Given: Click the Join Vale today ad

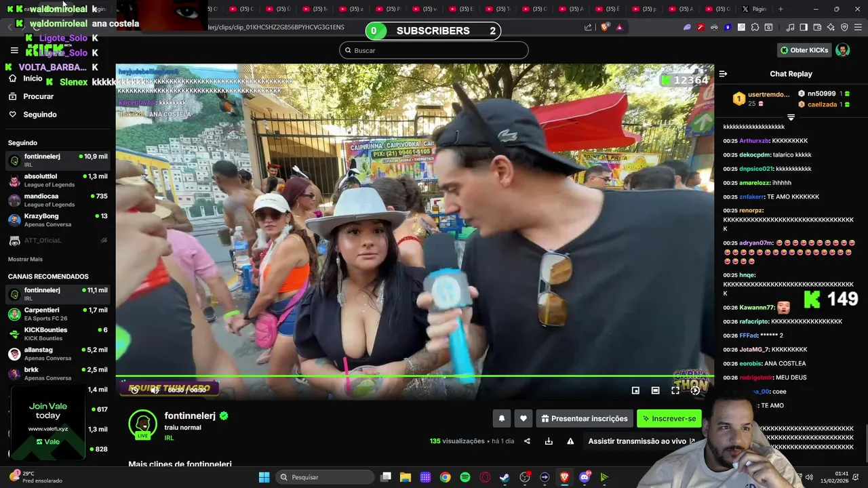Looking at the screenshot, I should point(48,423).
